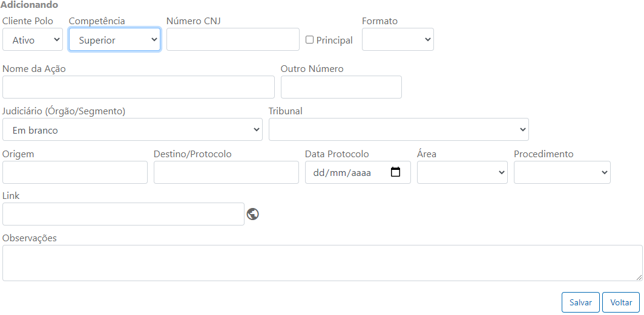
Task: Click into the Nome da Ação field
Action: click(139, 87)
